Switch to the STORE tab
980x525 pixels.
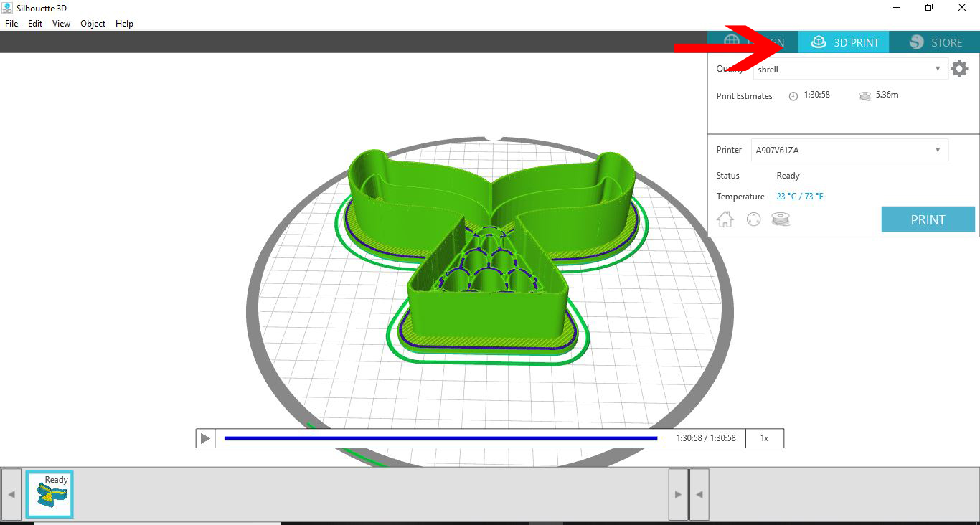pos(934,42)
